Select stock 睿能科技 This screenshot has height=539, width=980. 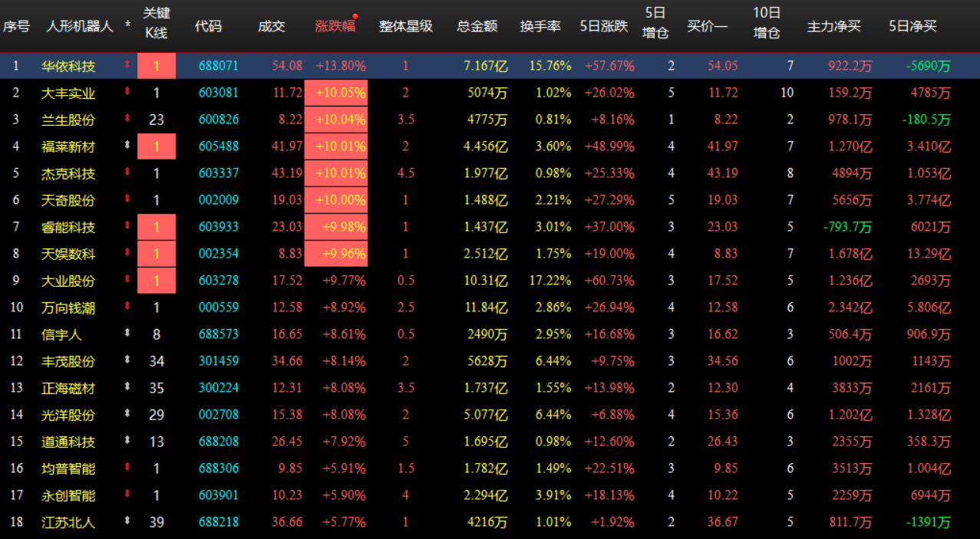tap(68, 227)
